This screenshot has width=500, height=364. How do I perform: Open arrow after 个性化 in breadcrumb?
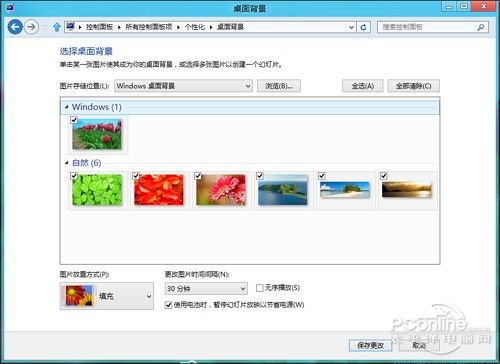tap(211, 27)
